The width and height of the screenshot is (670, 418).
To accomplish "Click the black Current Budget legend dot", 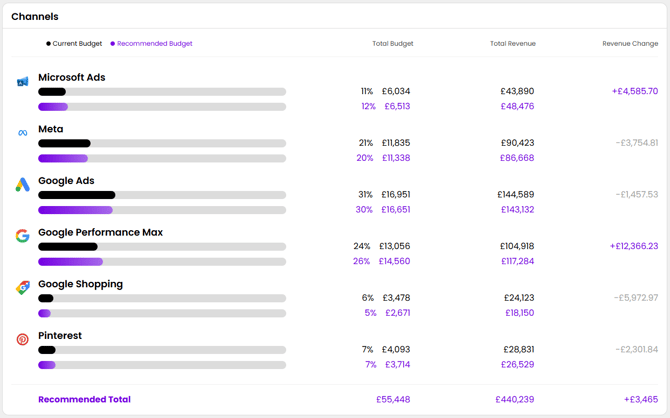I will click(48, 44).
